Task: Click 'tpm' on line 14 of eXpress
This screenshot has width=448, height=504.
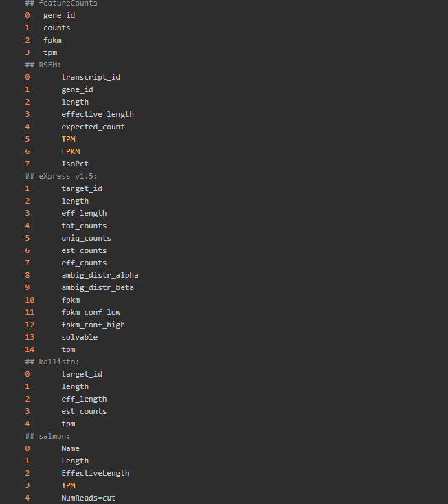Action: point(69,350)
